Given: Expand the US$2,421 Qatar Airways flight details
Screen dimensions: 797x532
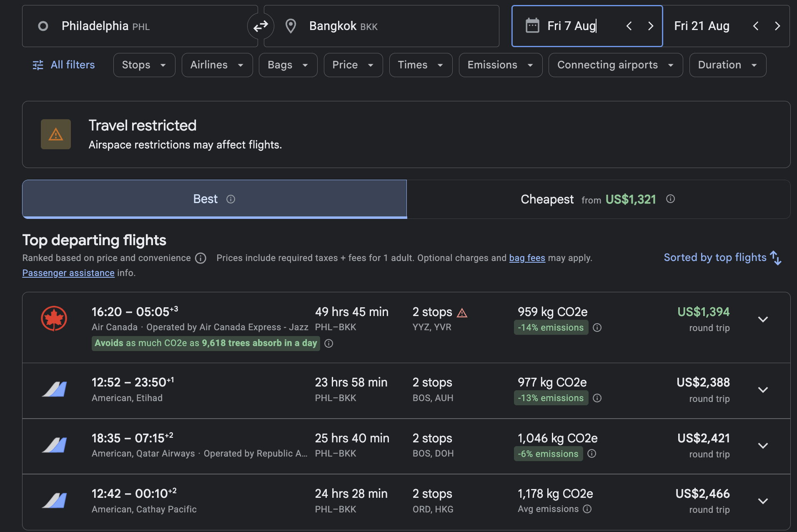Looking at the screenshot, I should (763, 446).
